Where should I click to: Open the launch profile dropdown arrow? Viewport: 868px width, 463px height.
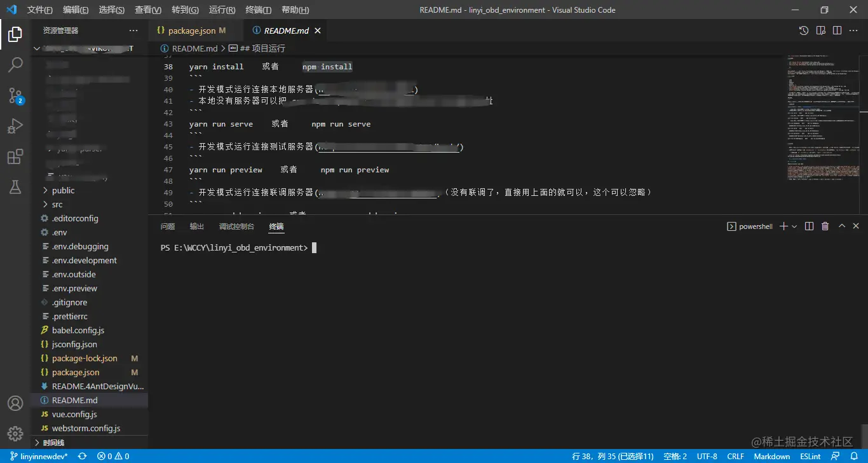[794, 226]
